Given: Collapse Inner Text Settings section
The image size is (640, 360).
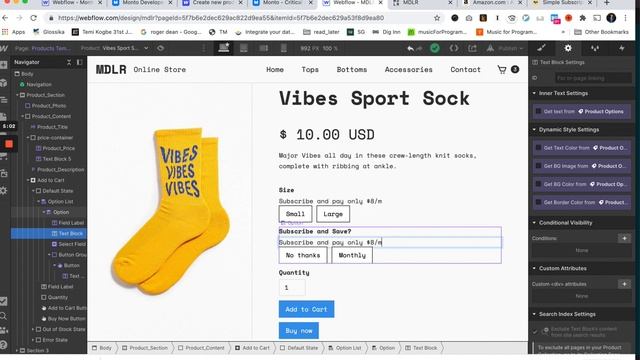Looking at the screenshot, I should (534, 93).
